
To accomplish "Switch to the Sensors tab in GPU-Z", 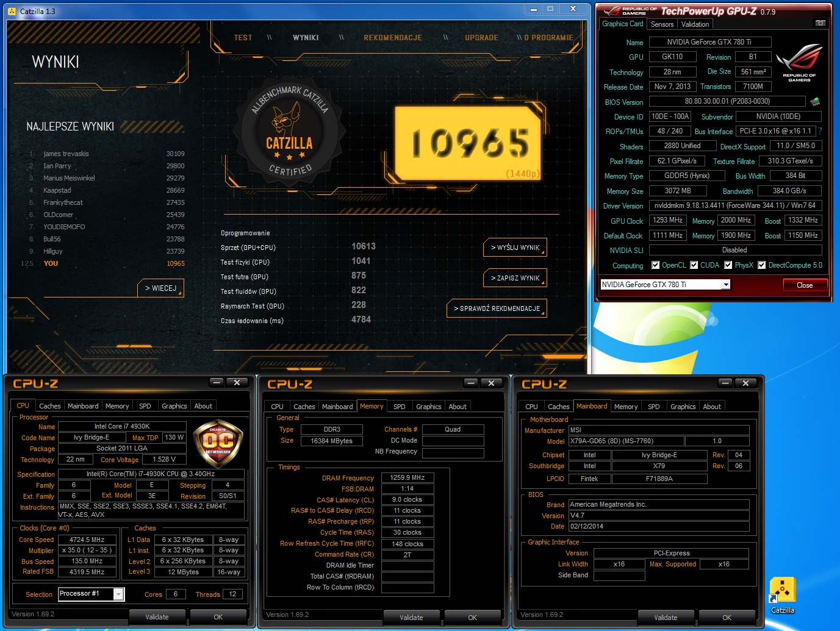I will tap(662, 24).
